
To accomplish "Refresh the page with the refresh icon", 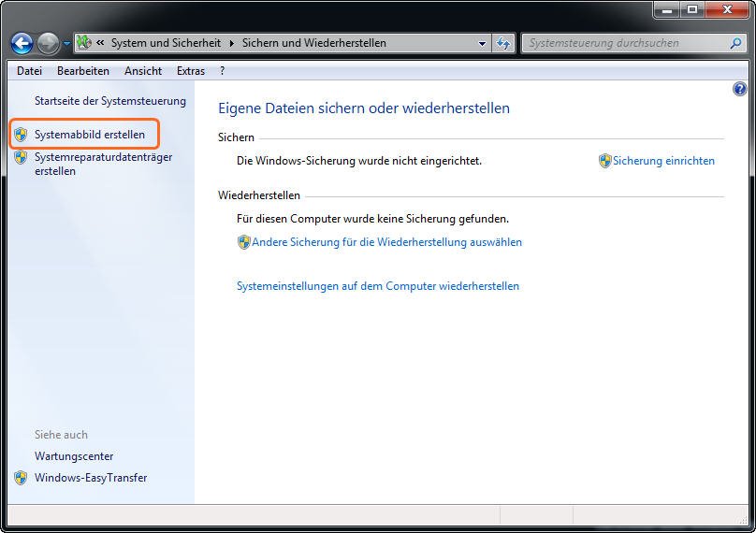I will pyautogui.click(x=503, y=43).
